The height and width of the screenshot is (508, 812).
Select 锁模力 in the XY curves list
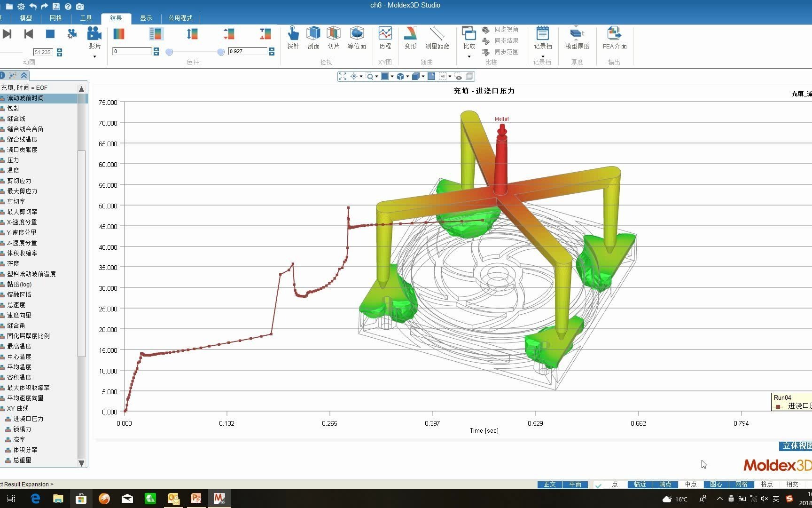[22, 429]
